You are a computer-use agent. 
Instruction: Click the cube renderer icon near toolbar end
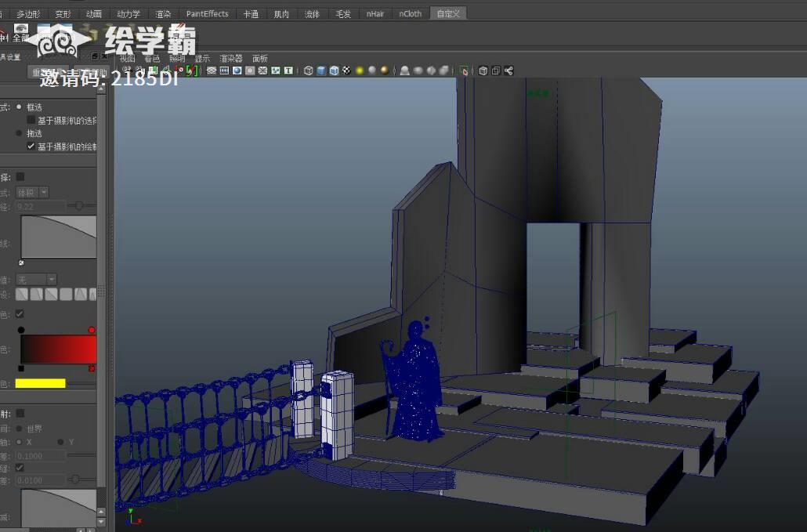pyautogui.click(x=483, y=71)
